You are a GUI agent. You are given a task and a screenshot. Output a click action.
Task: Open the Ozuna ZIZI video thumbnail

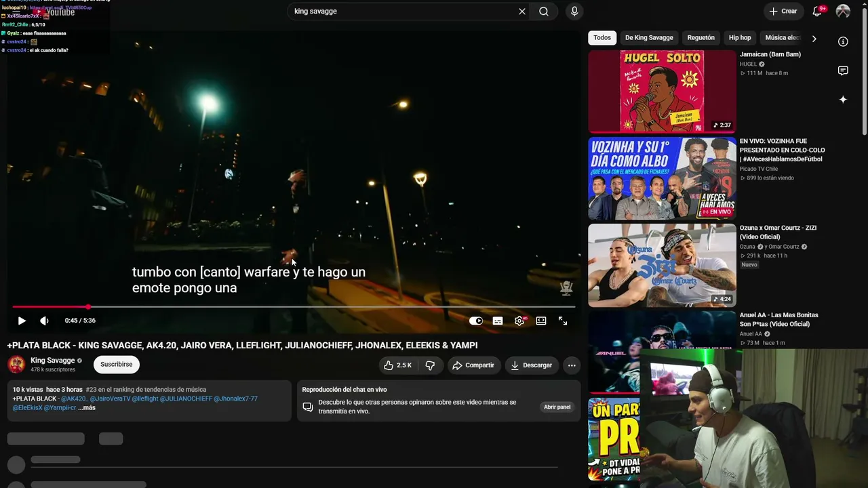(662, 265)
